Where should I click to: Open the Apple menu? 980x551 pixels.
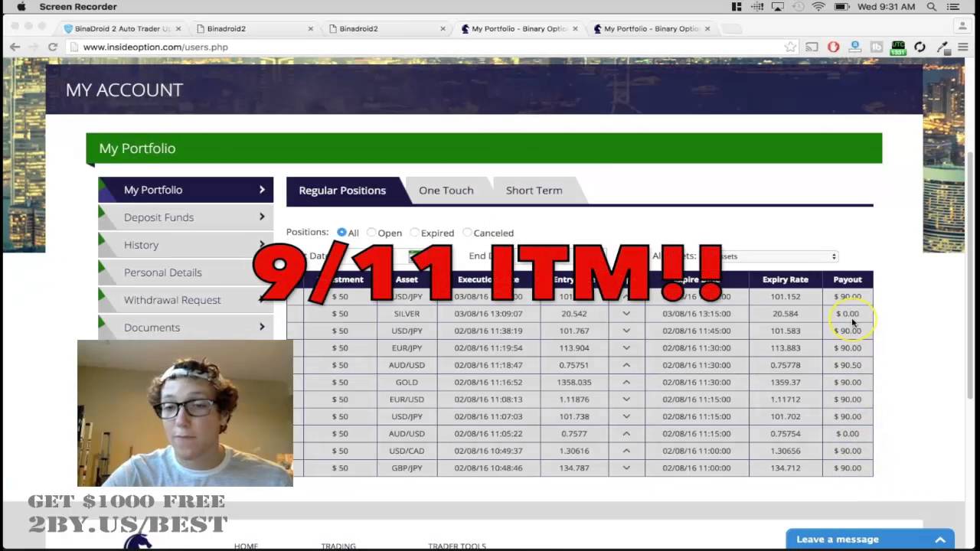[x=21, y=7]
